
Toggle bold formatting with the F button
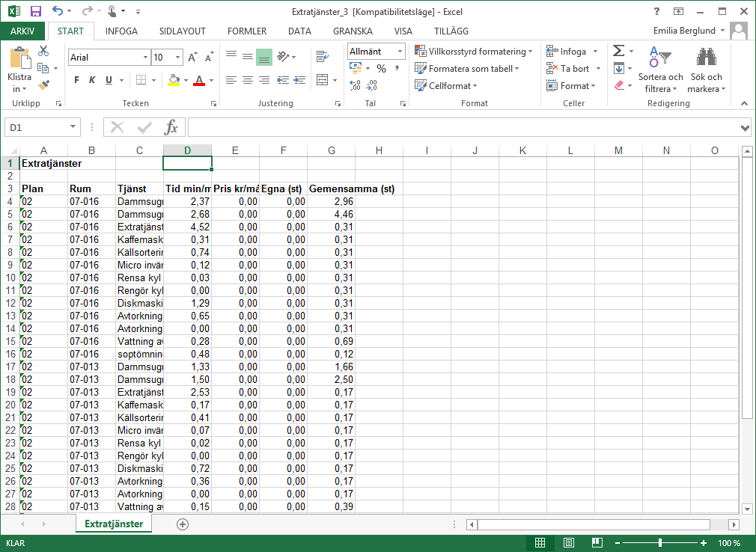(x=76, y=80)
